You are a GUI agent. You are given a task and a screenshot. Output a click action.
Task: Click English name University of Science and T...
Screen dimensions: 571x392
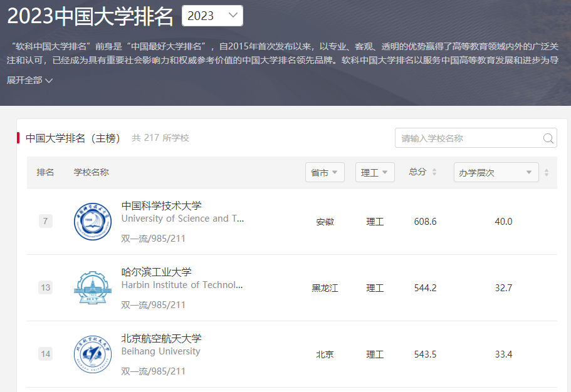click(x=182, y=219)
